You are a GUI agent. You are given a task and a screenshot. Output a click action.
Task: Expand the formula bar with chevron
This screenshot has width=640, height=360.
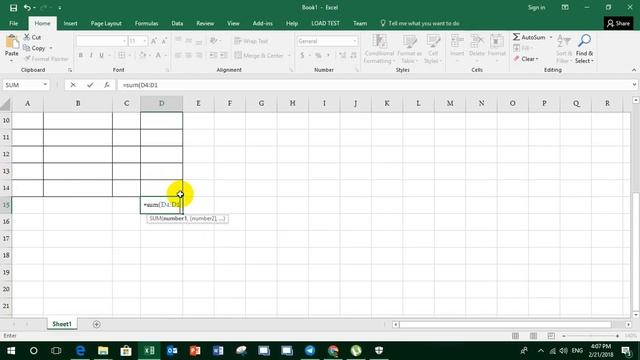click(634, 85)
